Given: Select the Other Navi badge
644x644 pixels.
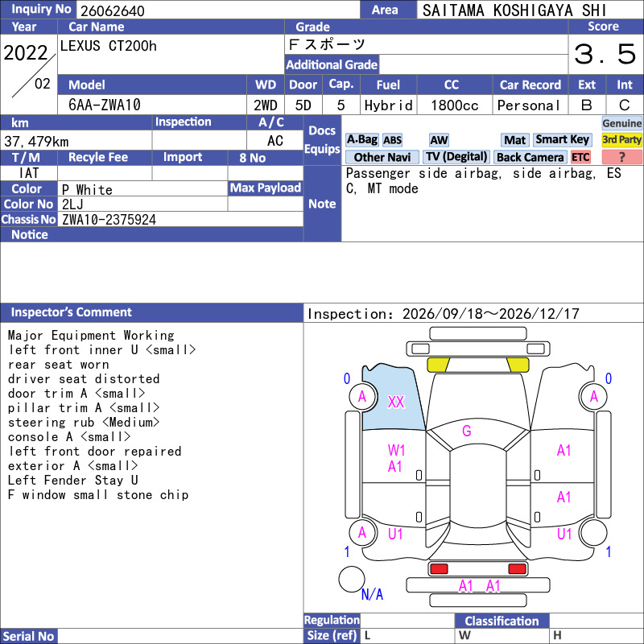Looking at the screenshot, I should (x=382, y=157).
